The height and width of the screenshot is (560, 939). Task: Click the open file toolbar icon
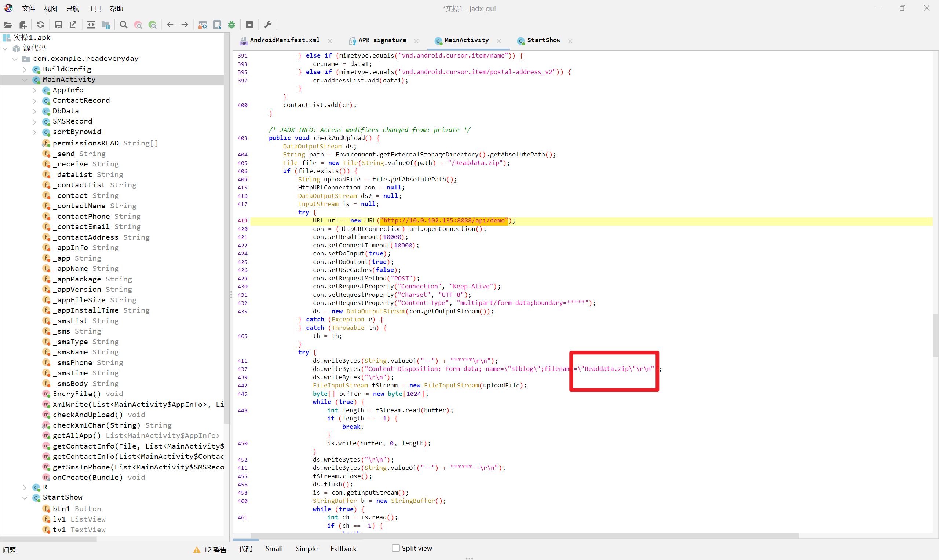click(x=8, y=25)
